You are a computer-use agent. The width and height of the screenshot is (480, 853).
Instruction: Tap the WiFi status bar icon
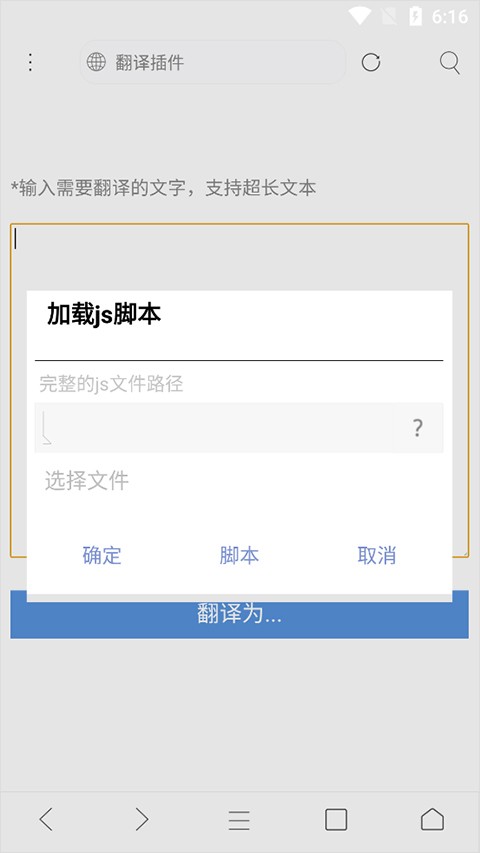[x=360, y=16]
